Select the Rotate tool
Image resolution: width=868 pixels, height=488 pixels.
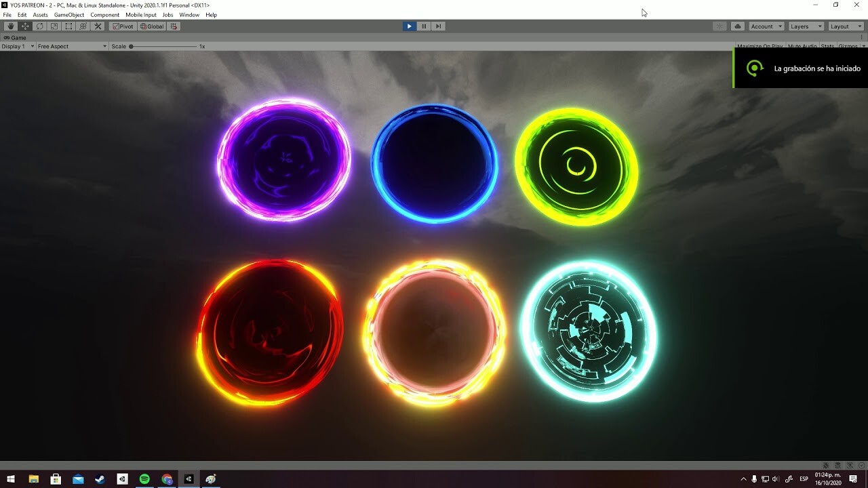39,26
